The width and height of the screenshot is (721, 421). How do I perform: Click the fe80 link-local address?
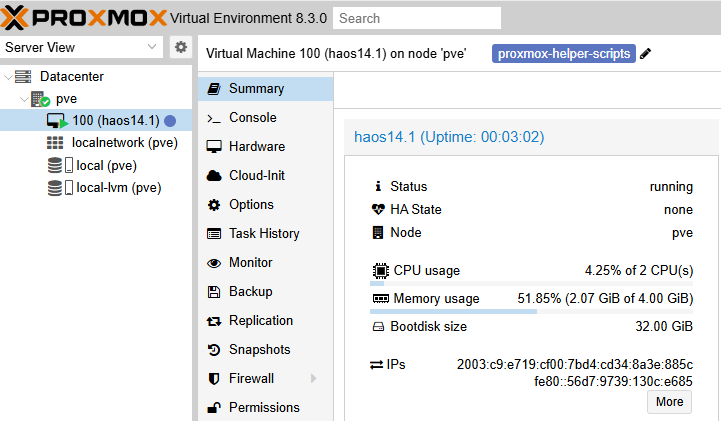[613, 381]
